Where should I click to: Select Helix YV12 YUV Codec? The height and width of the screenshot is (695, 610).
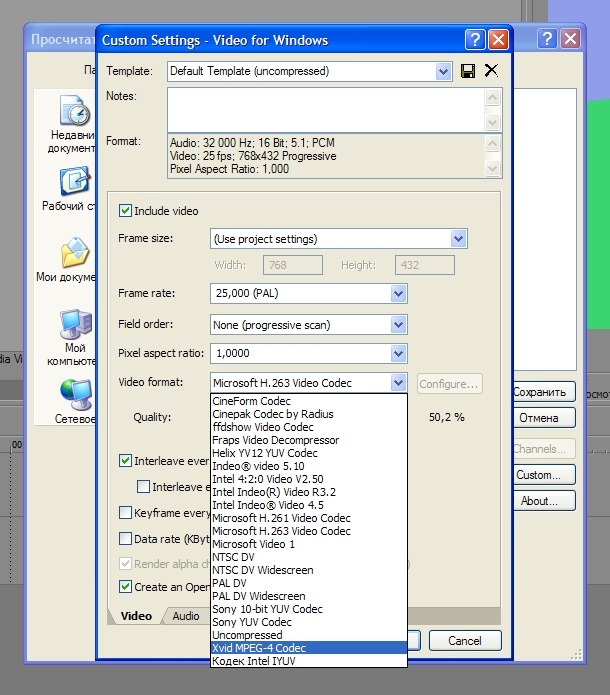(x=309, y=453)
